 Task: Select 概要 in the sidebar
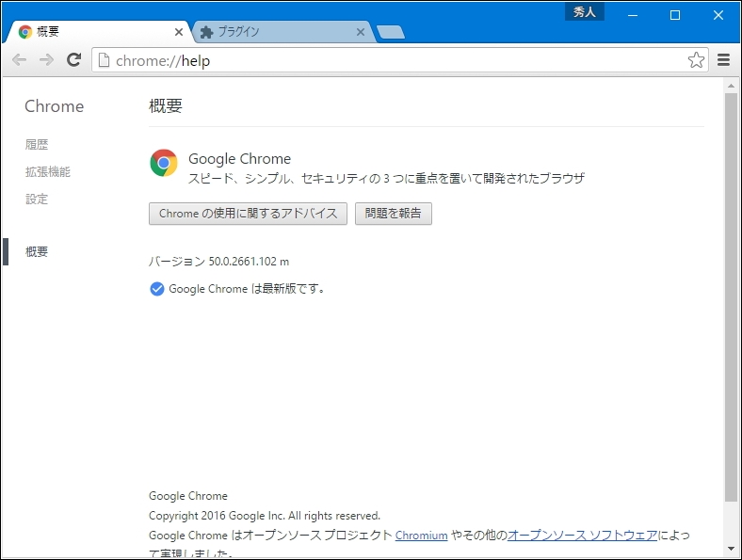[37, 251]
